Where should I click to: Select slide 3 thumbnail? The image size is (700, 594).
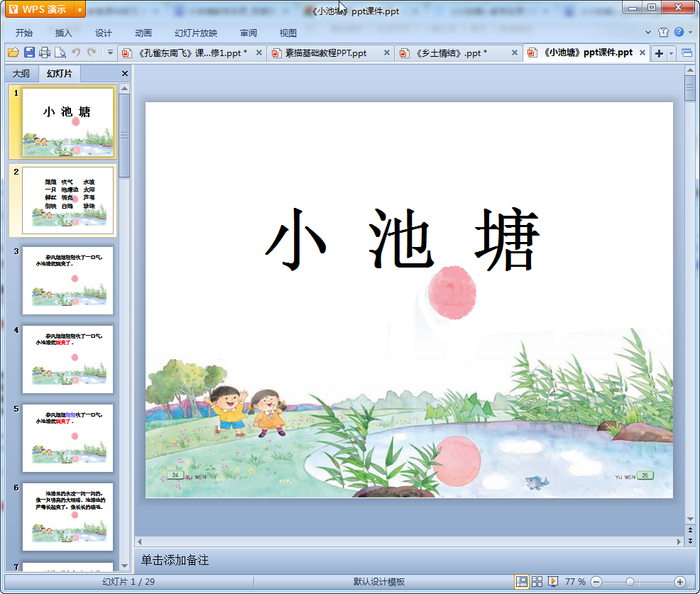68,280
